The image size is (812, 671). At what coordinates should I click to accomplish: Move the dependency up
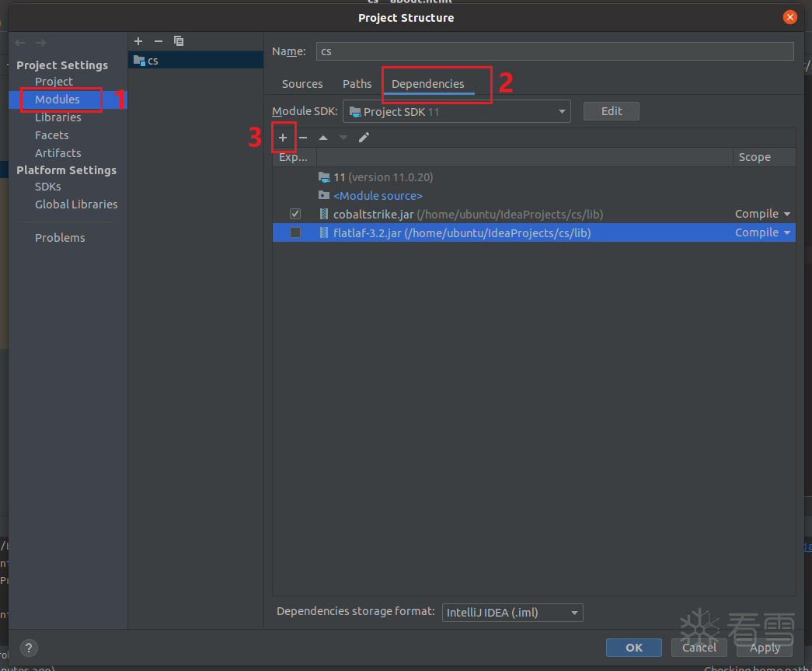click(323, 138)
